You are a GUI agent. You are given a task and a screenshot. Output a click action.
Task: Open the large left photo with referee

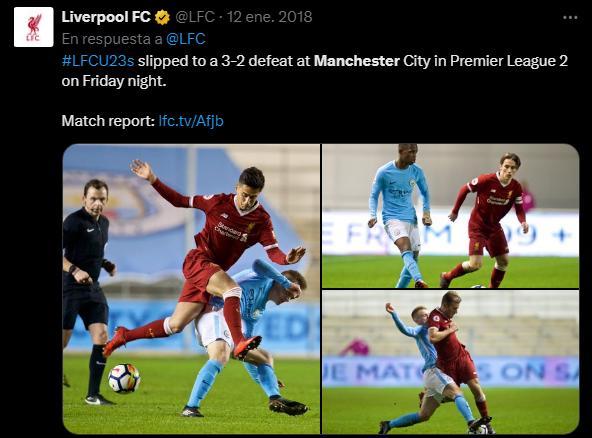tap(191, 289)
